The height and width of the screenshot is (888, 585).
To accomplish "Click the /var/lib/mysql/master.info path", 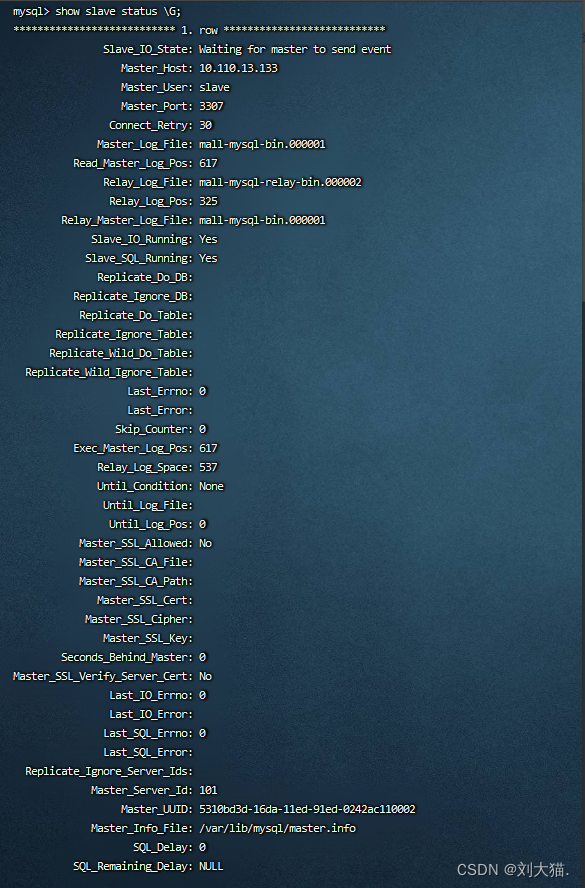I will [277, 828].
